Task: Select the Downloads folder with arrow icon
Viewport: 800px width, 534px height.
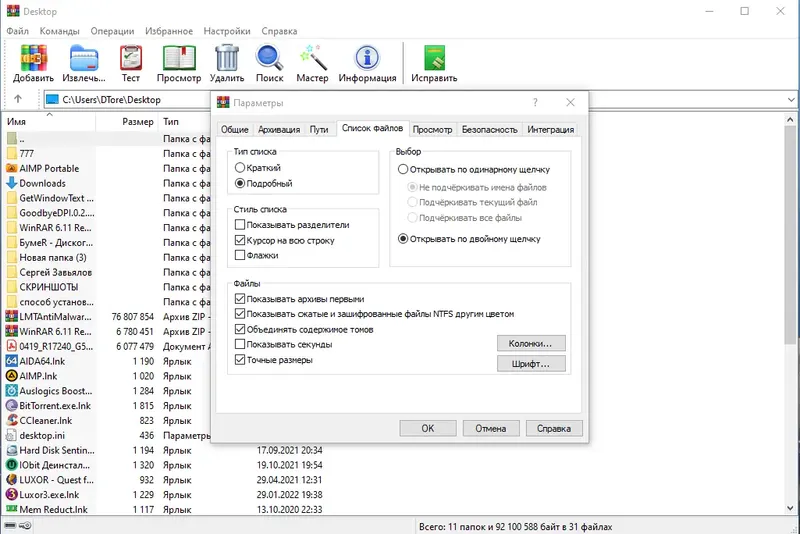Action: click(x=12, y=183)
